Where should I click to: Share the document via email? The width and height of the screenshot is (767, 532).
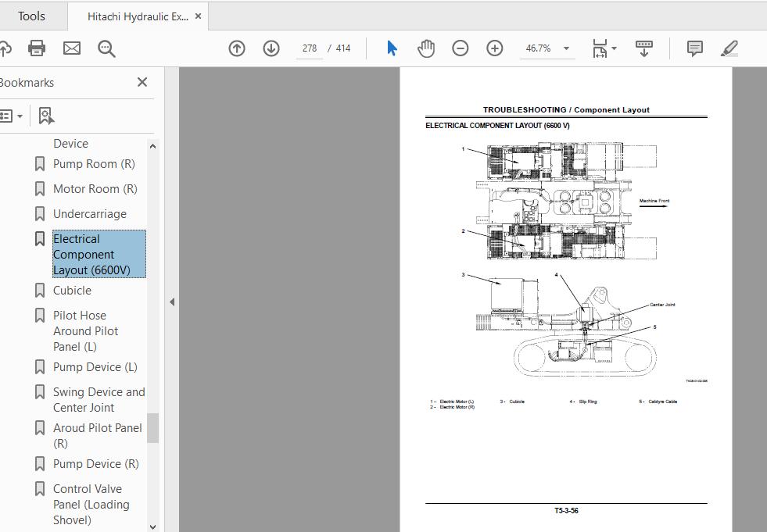(x=71, y=48)
